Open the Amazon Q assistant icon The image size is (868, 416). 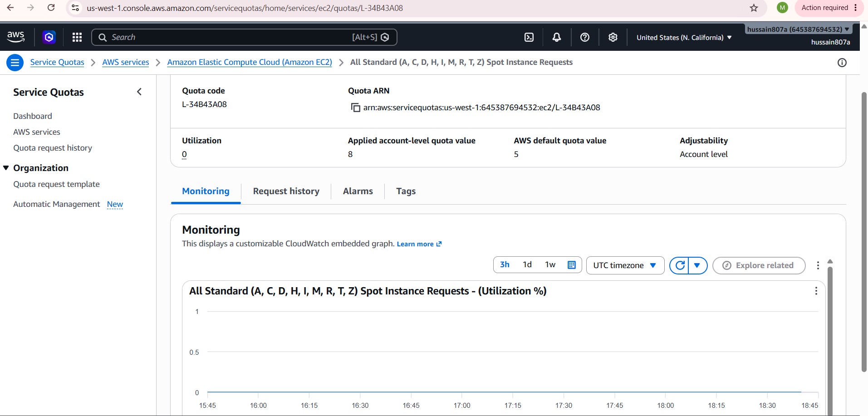click(x=49, y=37)
